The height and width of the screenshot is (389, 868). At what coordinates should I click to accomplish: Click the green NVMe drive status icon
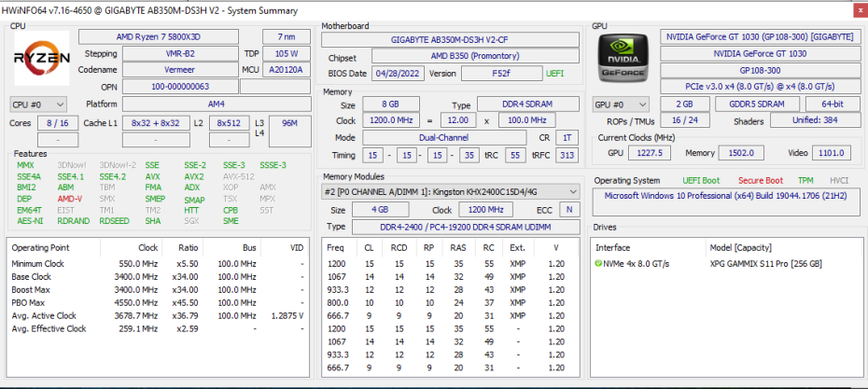coord(598,264)
